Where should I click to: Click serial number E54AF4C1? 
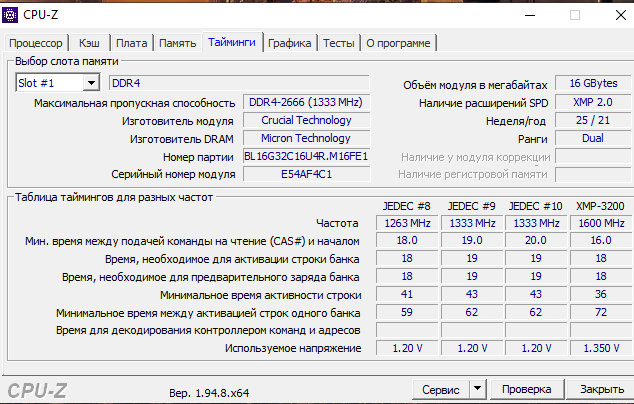(306, 174)
